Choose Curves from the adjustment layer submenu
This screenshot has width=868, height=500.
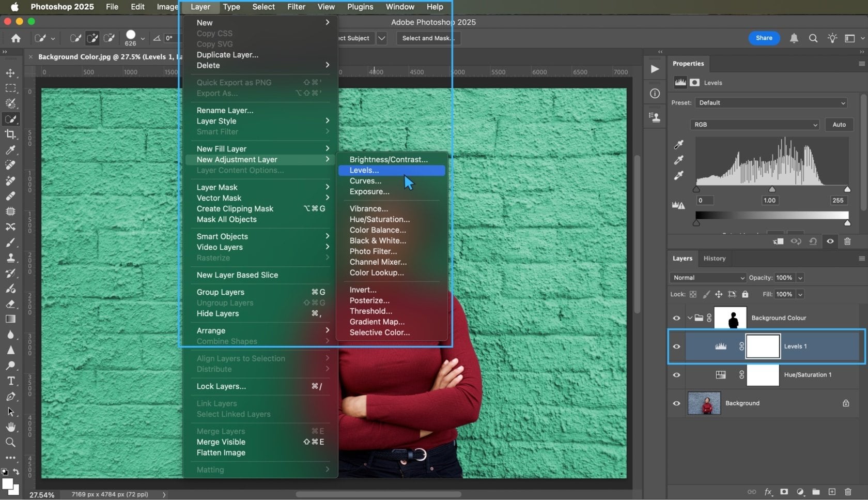[x=365, y=181]
